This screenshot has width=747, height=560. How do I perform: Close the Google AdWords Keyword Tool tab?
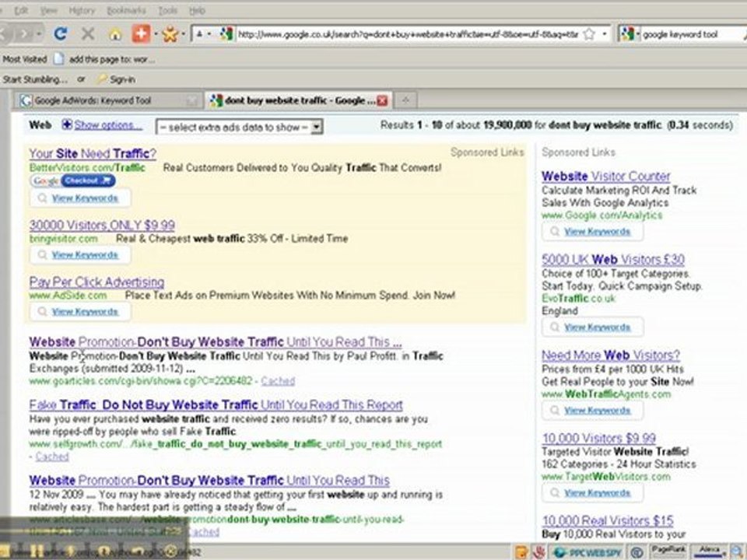tap(191, 100)
